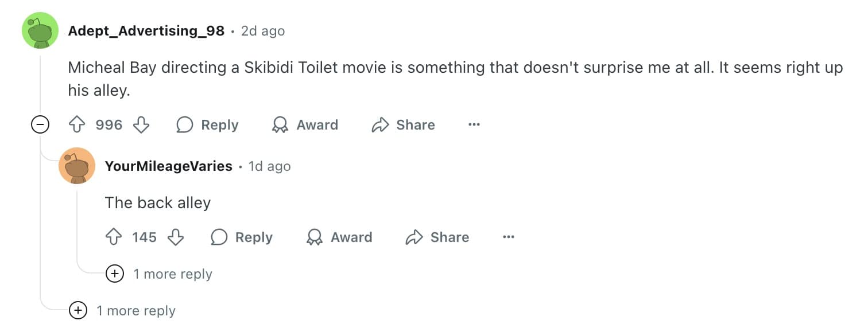868x336 pixels.
Task: View YourMileageVaries' avatar
Action: [77, 165]
